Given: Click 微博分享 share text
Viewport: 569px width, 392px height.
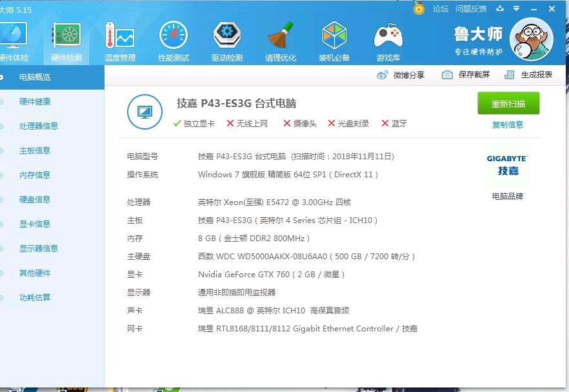Looking at the screenshot, I should pos(408,75).
